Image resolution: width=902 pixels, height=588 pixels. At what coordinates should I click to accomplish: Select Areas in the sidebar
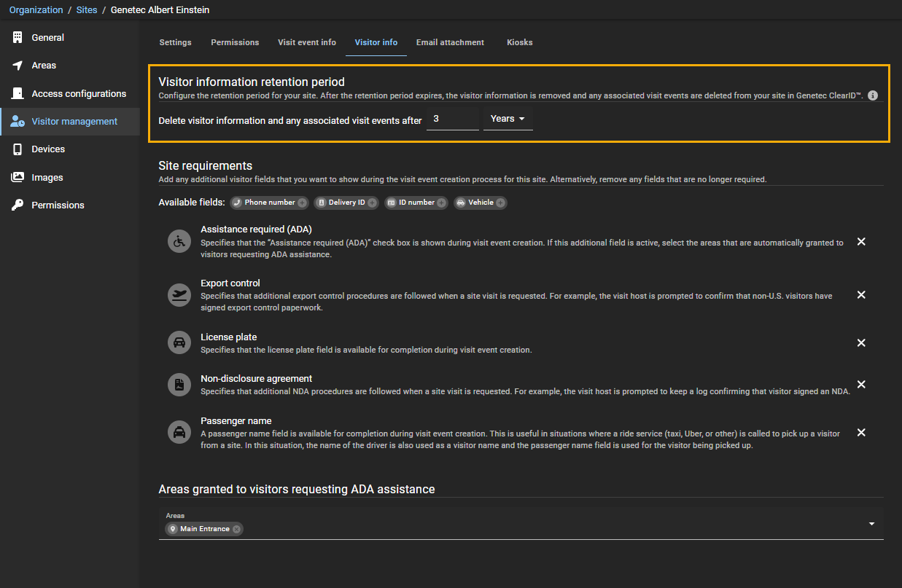(45, 65)
